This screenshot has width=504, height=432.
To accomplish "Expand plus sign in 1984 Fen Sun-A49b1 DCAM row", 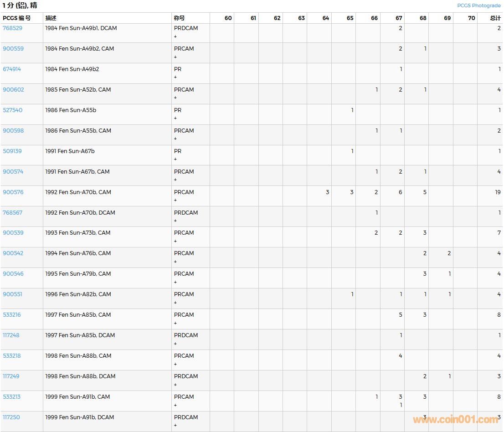I will (x=175, y=36).
